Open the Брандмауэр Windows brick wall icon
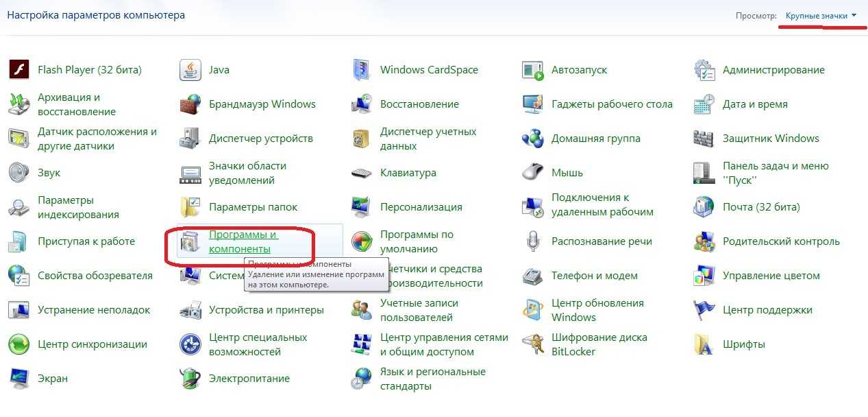The image size is (868, 417). tap(190, 104)
